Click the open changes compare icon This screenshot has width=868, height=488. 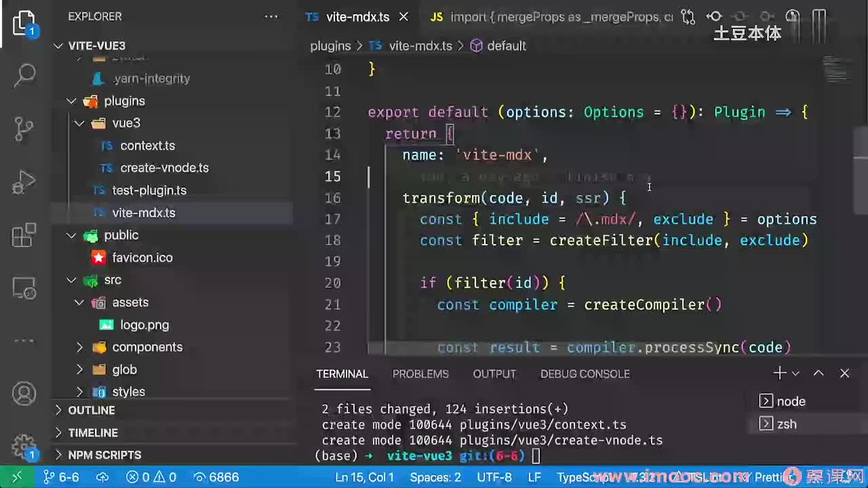[688, 17]
